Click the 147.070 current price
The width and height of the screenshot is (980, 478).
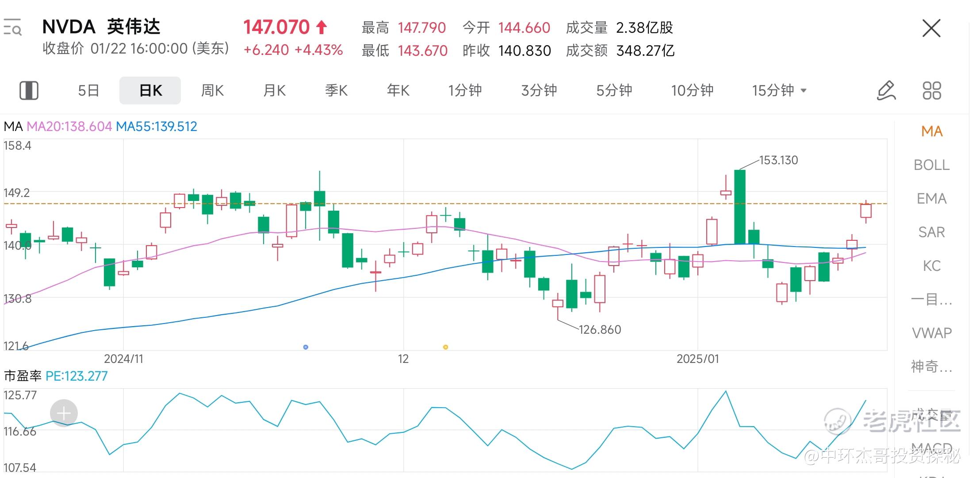[x=276, y=27]
